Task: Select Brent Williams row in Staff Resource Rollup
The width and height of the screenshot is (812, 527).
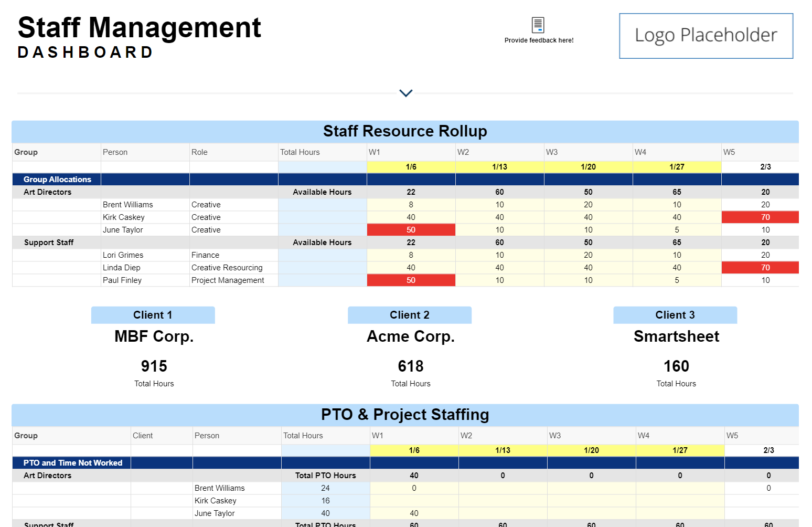Action: pos(127,204)
